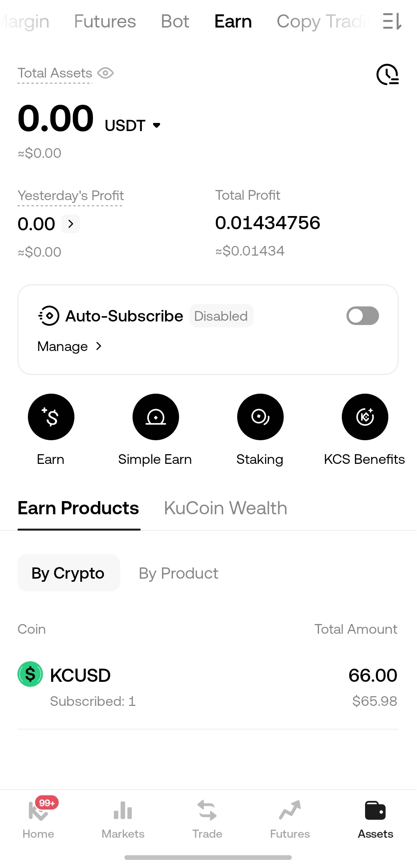Enable the Auto-Subscribe switch
The height and width of the screenshot is (868, 417).
point(363,316)
